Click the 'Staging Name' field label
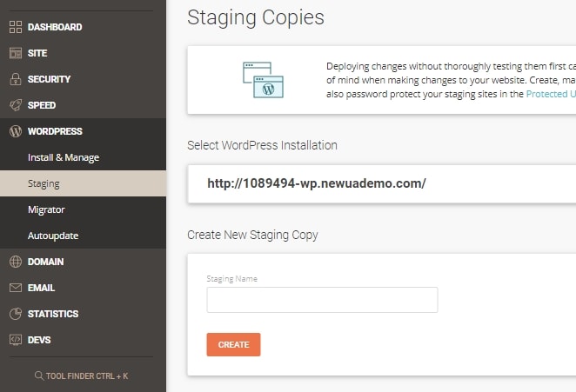 (231, 279)
